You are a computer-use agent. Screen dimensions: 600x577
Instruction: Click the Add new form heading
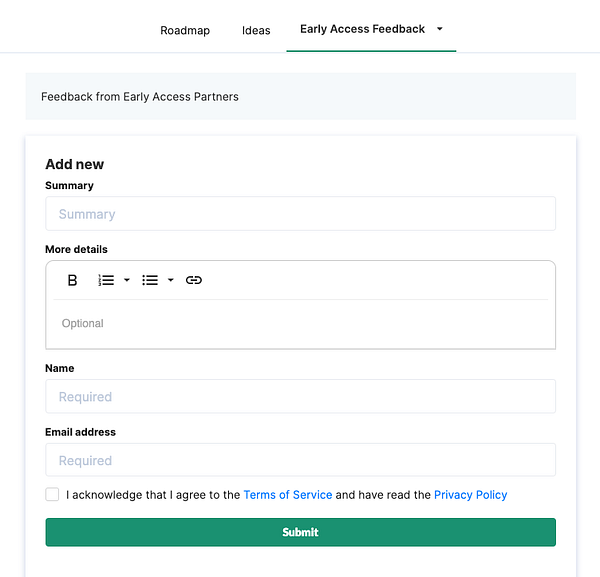pos(75,164)
